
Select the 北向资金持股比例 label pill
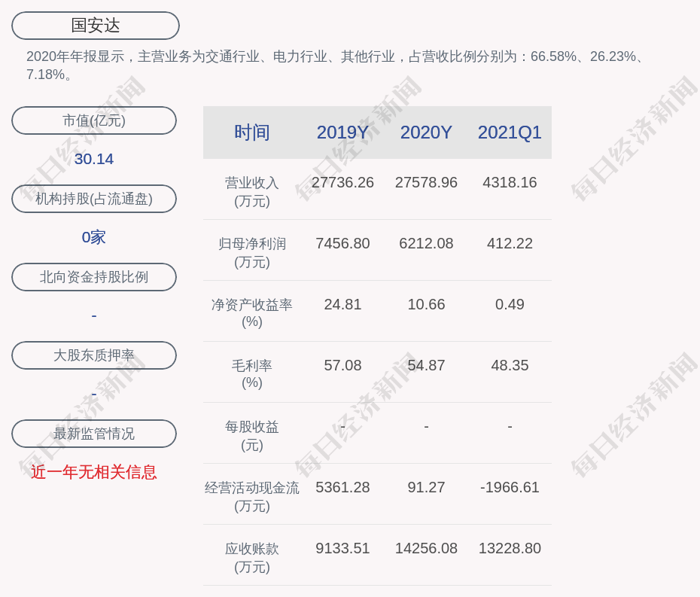coord(94,277)
